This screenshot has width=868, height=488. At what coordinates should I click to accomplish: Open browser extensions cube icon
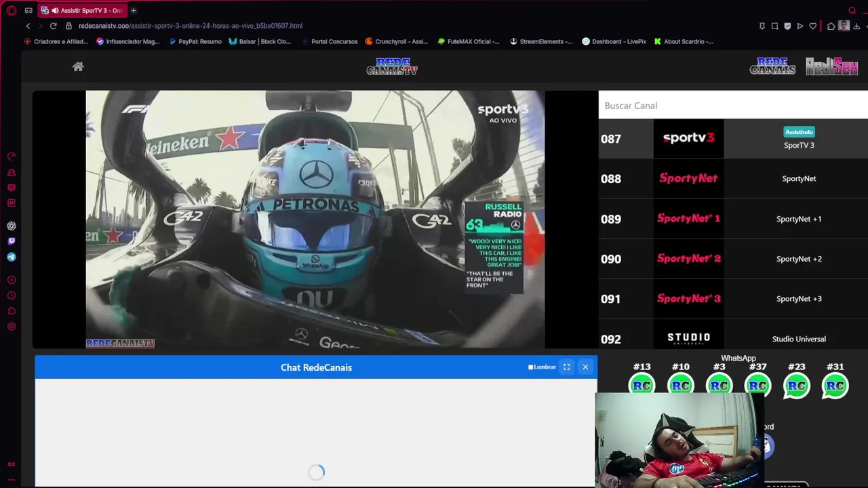[831, 26]
